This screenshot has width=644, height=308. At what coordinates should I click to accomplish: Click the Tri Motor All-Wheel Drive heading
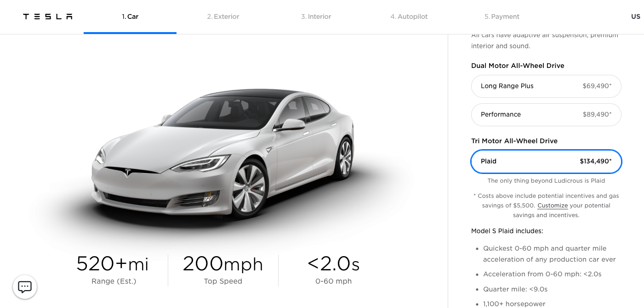pos(514,141)
